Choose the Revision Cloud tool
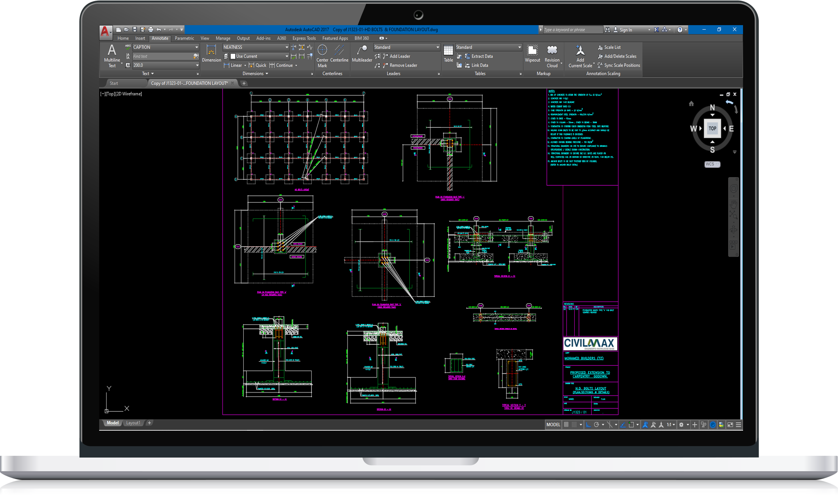 (552, 56)
